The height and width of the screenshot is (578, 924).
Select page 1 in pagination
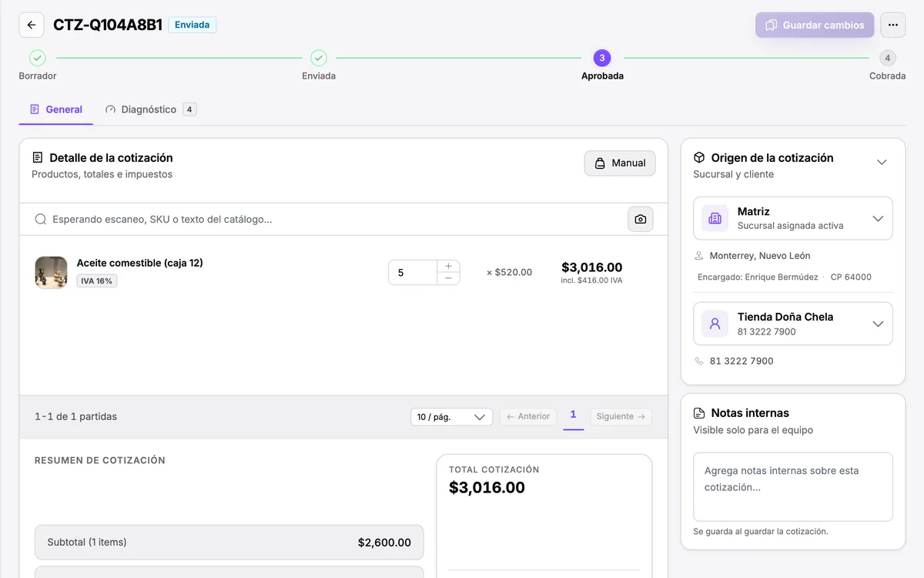pos(573,416)
